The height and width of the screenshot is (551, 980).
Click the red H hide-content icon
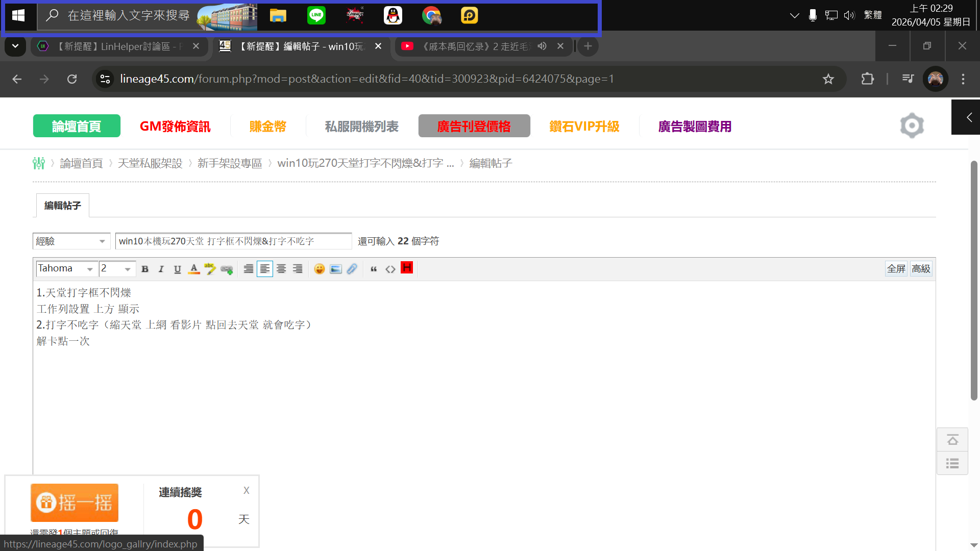click(407, 268)
